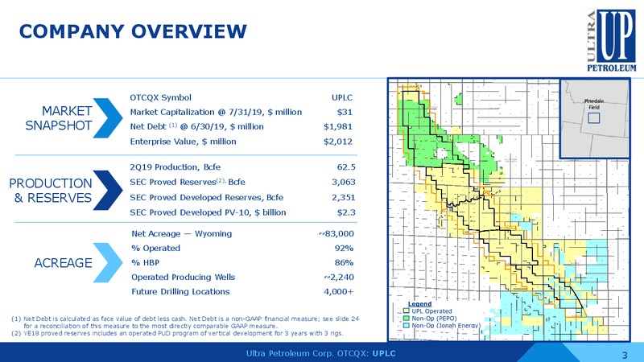
Task: Click the Market Capitalization @ 7/31/19 label
Action: (x=216, y=112)
